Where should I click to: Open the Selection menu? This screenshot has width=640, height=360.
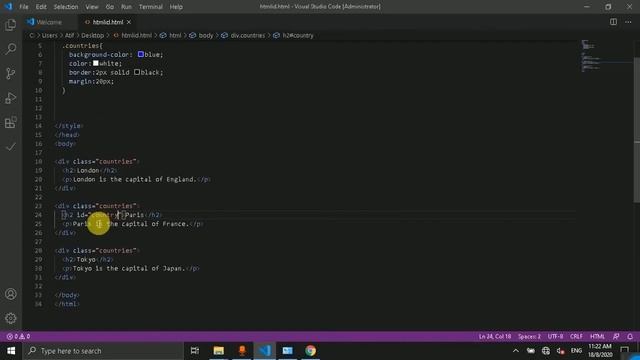tap(66, 7)
